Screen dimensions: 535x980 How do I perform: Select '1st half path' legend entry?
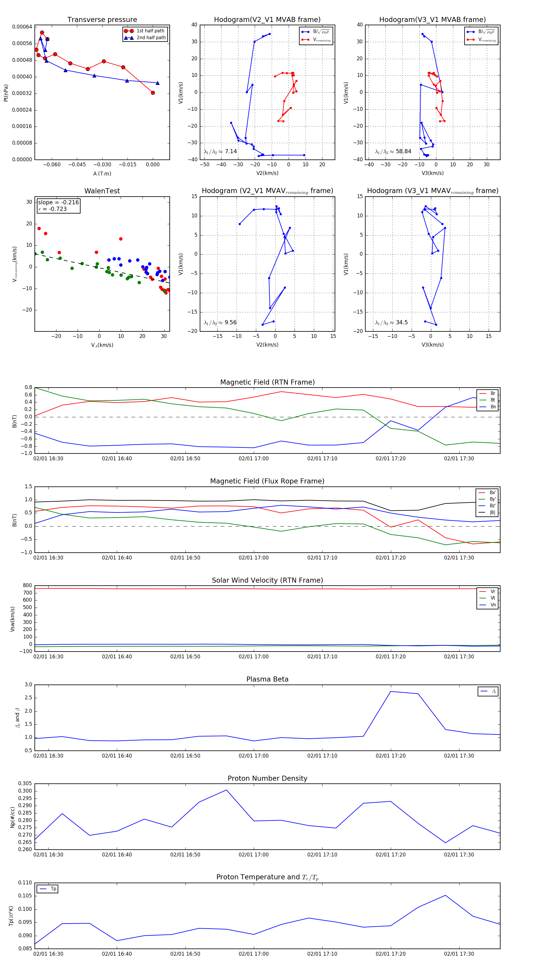[145, 31]
